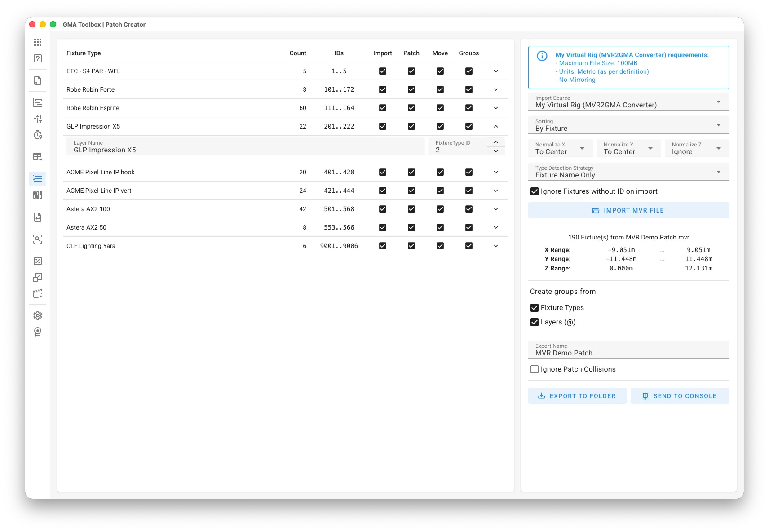Open the equalizer sliders tool icon
The image size is (769, 532).
pos(38,119)
